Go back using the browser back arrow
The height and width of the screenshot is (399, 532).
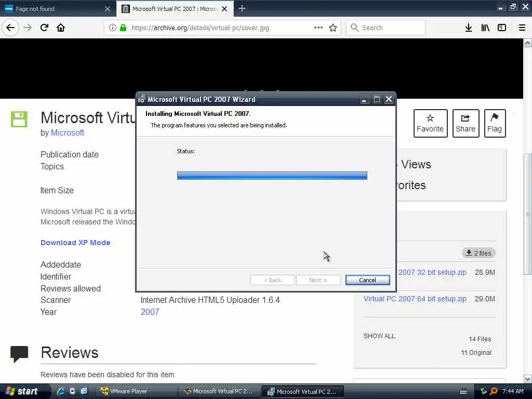pos(10,28)
